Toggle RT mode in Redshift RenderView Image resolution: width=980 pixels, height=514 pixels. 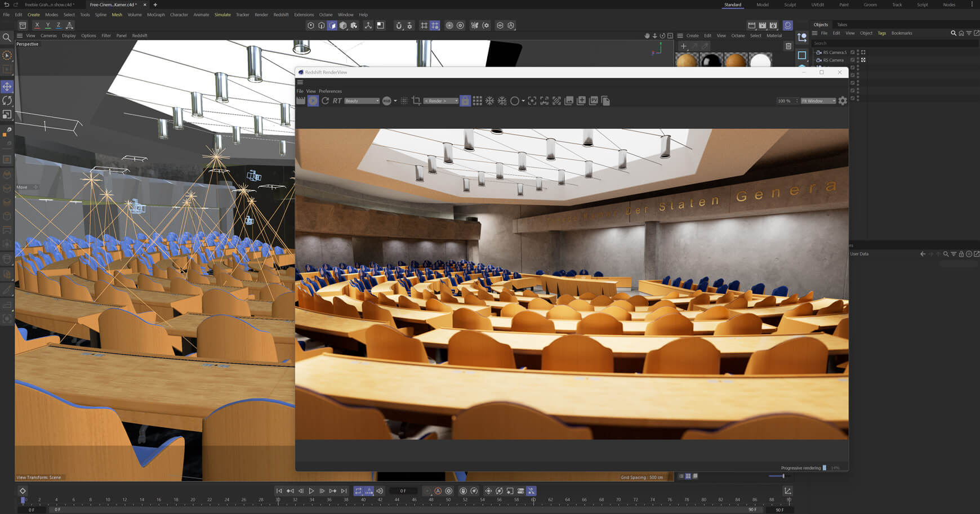[x=337, y=101]
